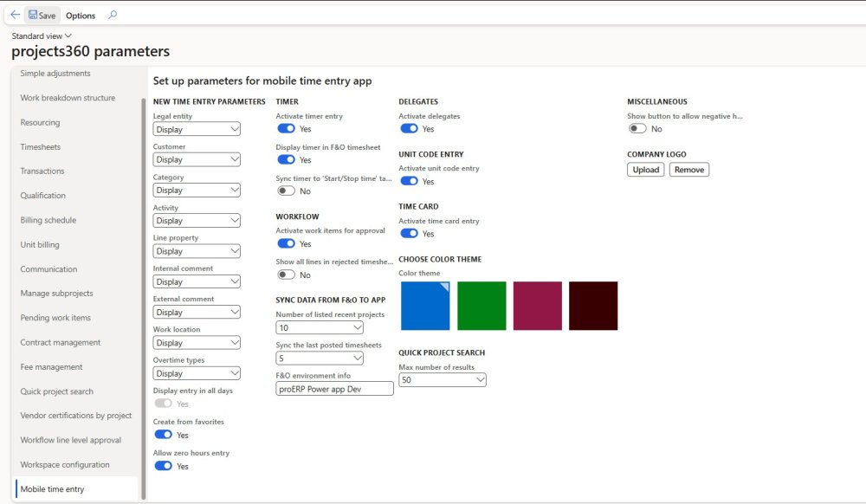Choose the green color theme swatch

481,306
